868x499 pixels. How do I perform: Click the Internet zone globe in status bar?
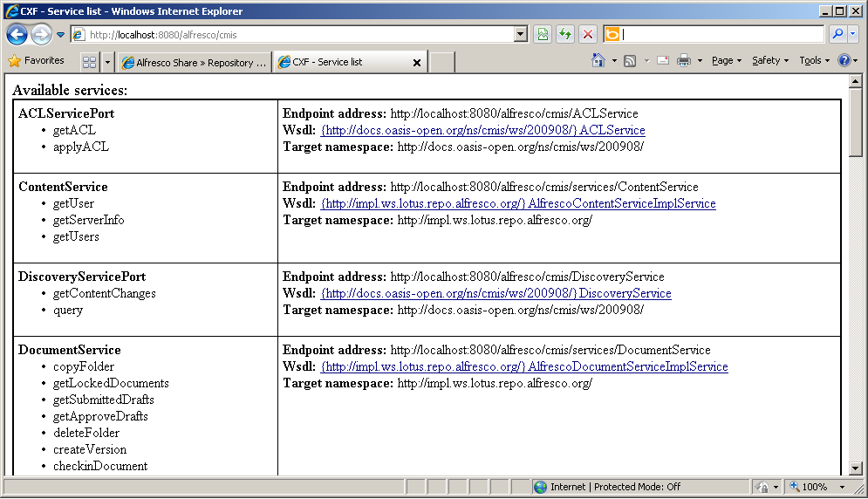point(540,487)
